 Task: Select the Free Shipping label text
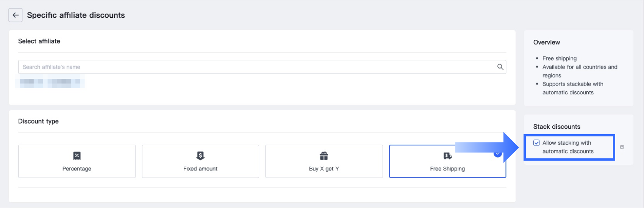click(447, 169)
